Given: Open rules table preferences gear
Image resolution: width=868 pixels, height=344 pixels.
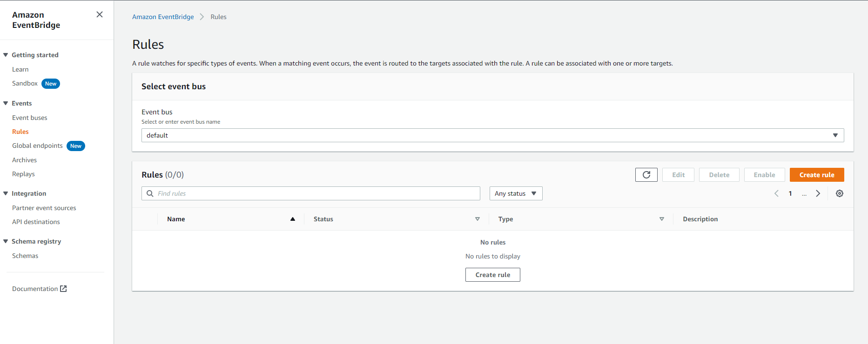Looking at the screenshot, I should click(840, 193).
